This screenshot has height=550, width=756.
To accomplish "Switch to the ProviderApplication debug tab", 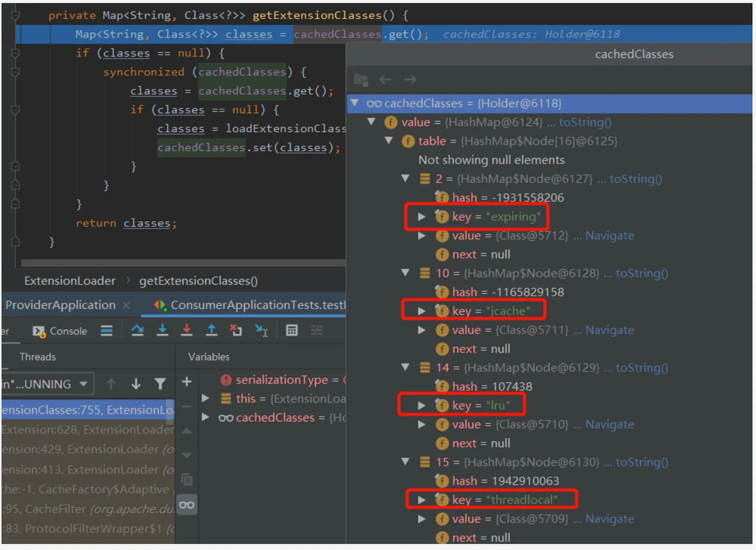I will (x=60, y=305).
